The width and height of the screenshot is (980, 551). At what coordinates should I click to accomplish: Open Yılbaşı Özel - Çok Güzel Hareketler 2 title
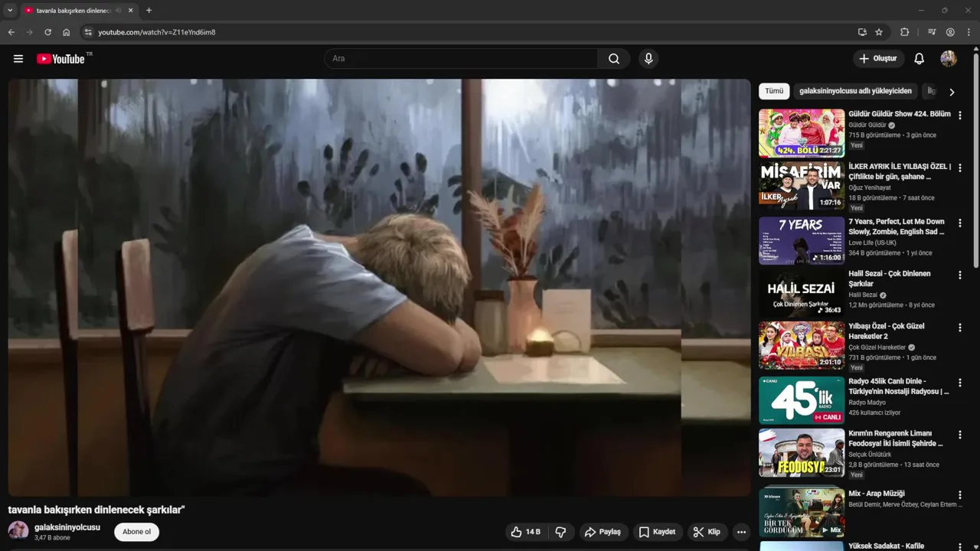[887, 331]
